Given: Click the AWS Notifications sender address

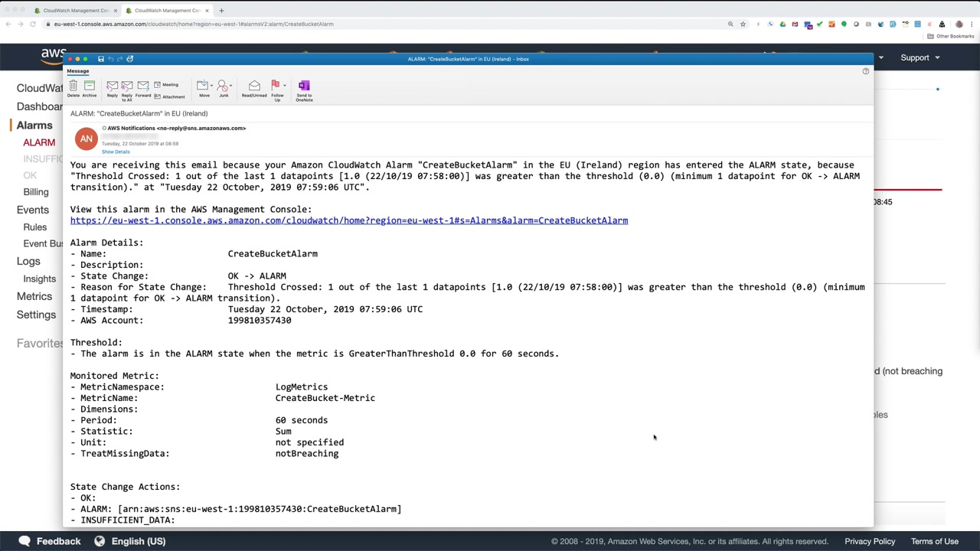Looking at the screenshot, I should pos(176,129).
